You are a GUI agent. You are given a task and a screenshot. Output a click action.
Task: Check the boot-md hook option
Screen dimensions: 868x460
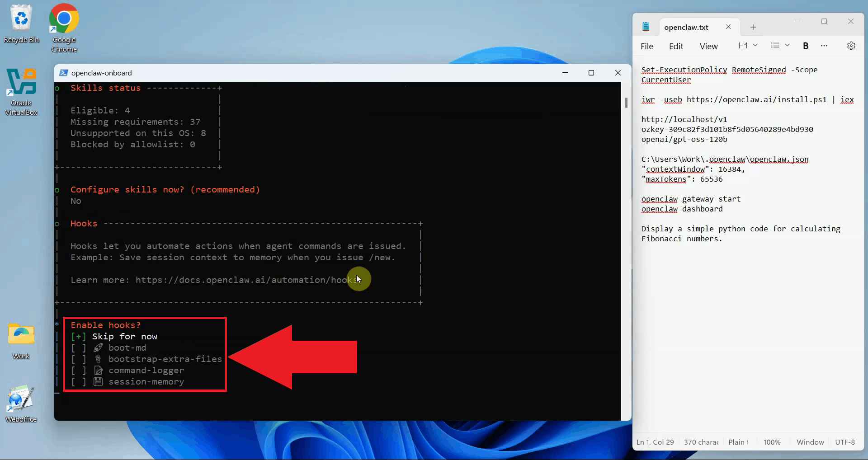[x=78, y=348]
